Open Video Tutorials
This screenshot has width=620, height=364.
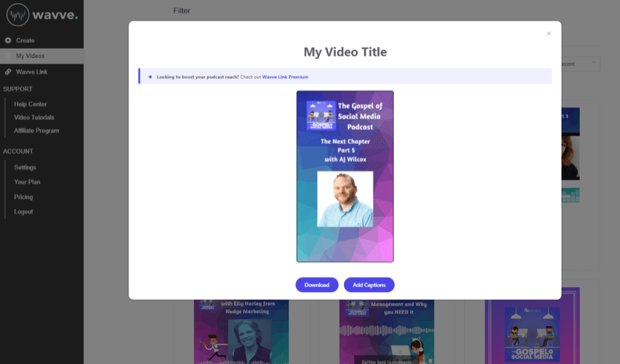(34, 118)
